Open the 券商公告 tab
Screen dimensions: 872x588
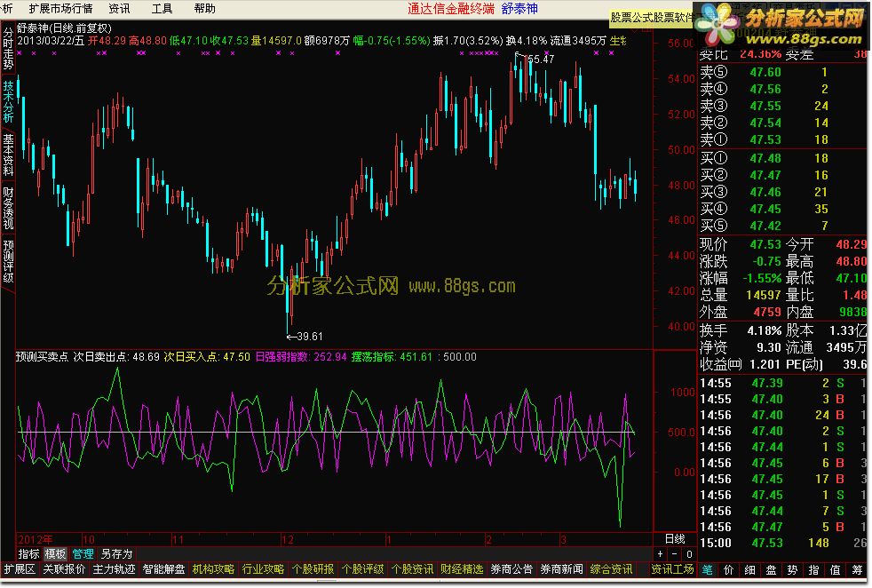click(x=511, y=569)
